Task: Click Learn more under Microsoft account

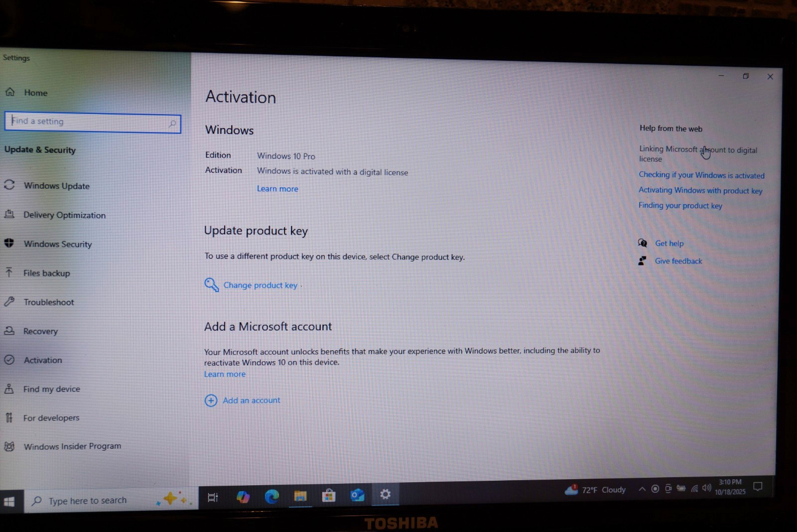Action: 225,374
